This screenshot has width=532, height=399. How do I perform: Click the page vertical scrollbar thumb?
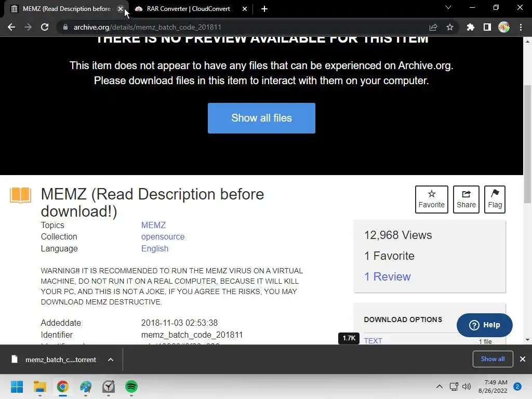(x=527, y=144)
